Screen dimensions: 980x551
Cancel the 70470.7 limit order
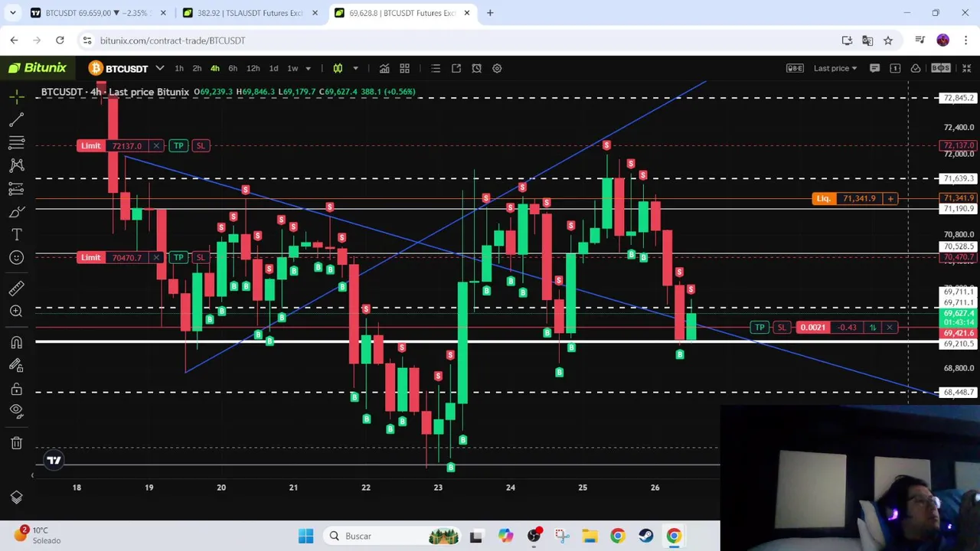pyautogui.click(x=155, y=257)
